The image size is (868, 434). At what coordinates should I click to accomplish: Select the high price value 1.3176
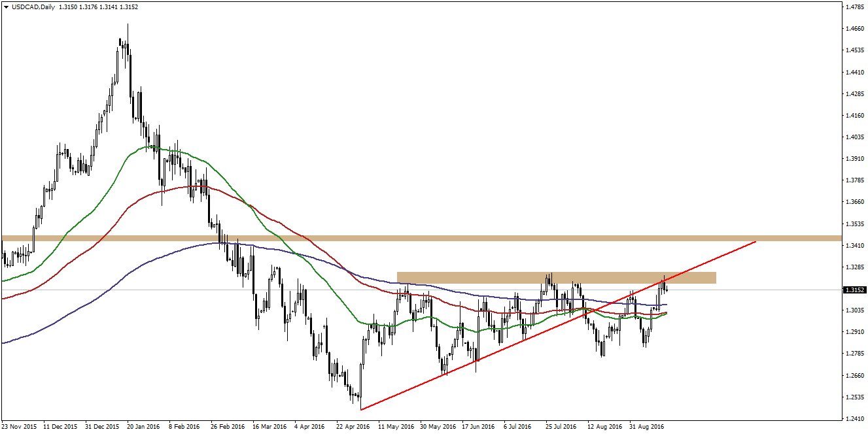pyautogui.click(x=88, y=7)
